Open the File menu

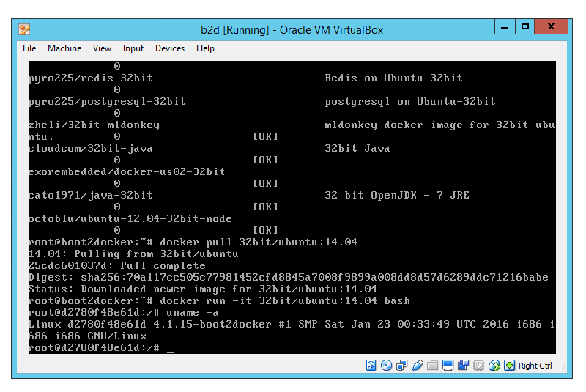pyautogui.click(x=29, y=48)
